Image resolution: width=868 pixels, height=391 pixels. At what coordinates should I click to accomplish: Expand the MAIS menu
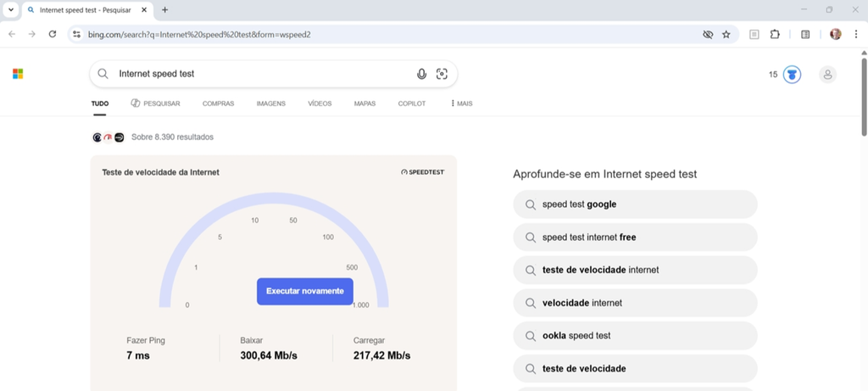[462, 103]
